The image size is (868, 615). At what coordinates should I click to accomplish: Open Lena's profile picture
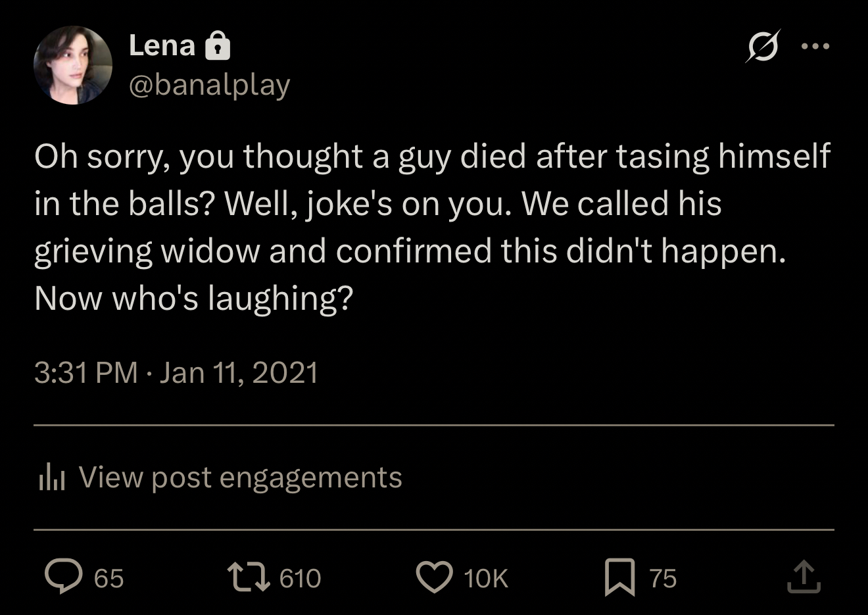coord(72,66)
